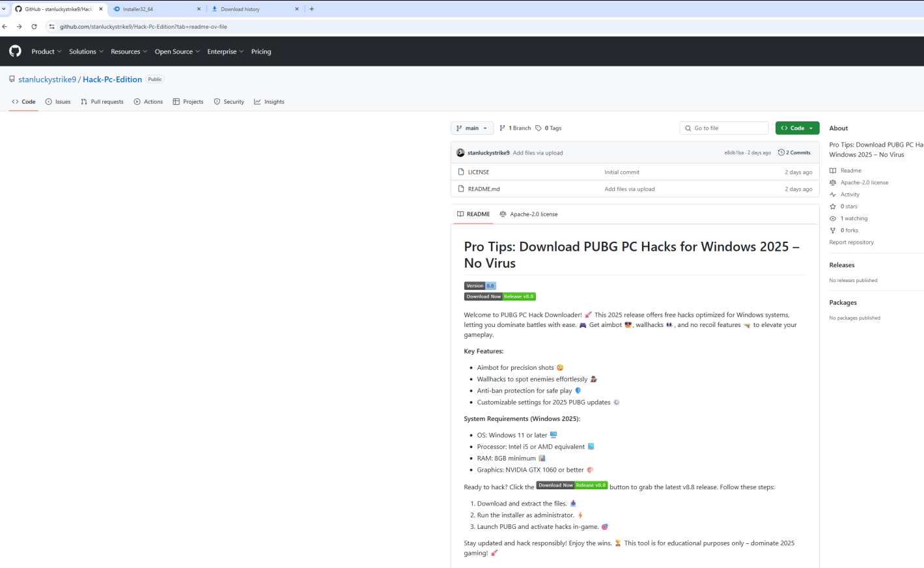The image size is (924, 568).
Task: Open the Insights tab
Action: pyautogui.click(x=269, y=102)
